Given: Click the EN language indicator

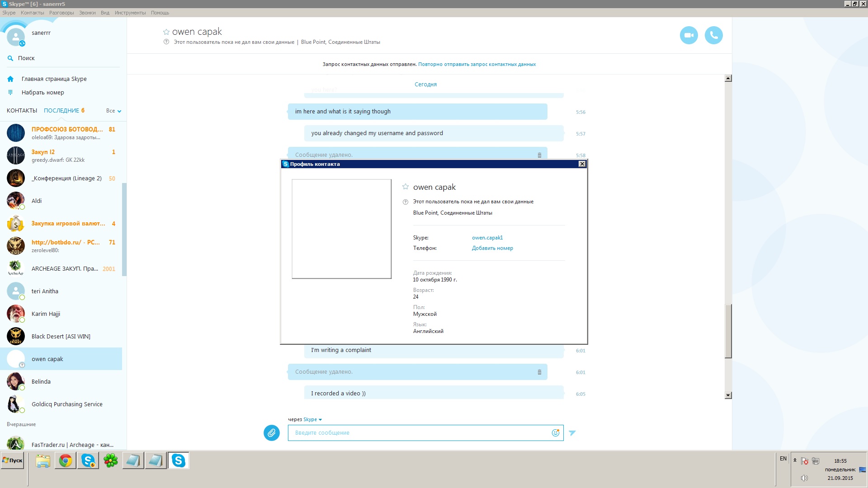Looking at the screenshot, I should point(783,459).
